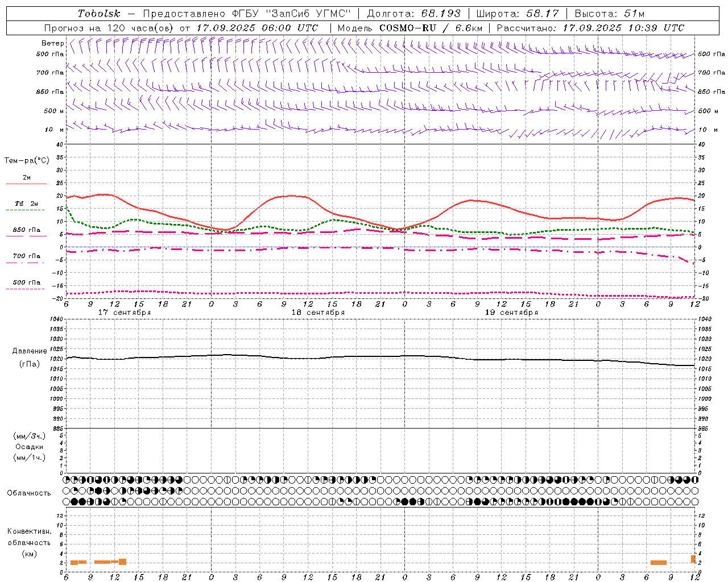The width and height of the screenshot is (728, 582).
Task: Click the "Tobolsk" station title
Action: coord(99,14)
